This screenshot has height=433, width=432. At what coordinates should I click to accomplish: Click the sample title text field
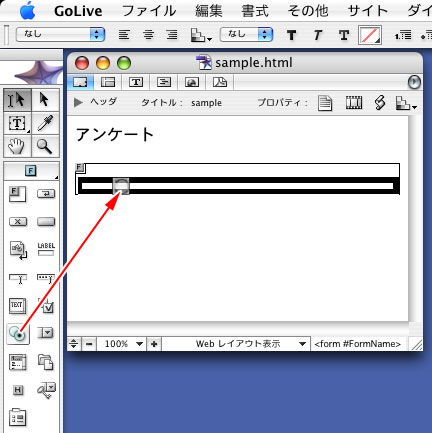(206, 103)
